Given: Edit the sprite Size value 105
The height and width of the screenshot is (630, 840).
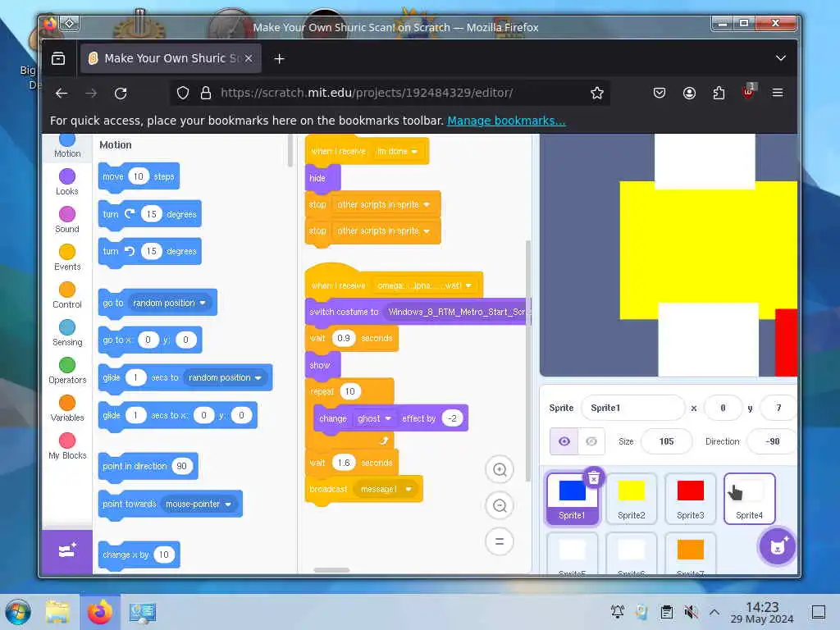Looking at the screenshot, I should [x=666, y=441].
